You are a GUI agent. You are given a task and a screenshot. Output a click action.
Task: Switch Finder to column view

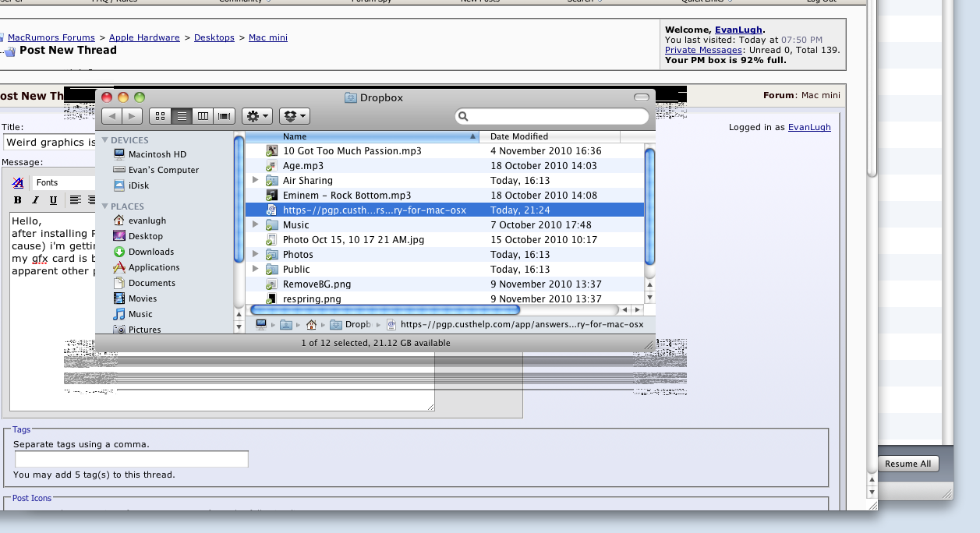click(203, 116)
